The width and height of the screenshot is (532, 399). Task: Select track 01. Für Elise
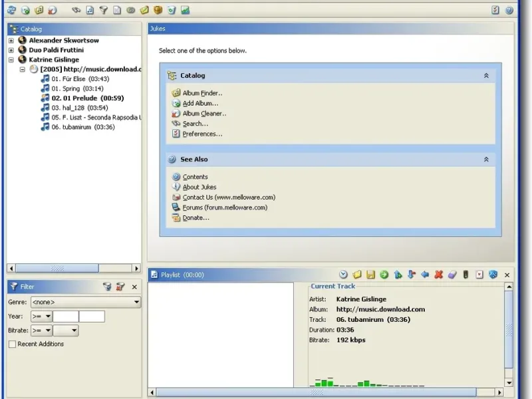pos(80,78)
